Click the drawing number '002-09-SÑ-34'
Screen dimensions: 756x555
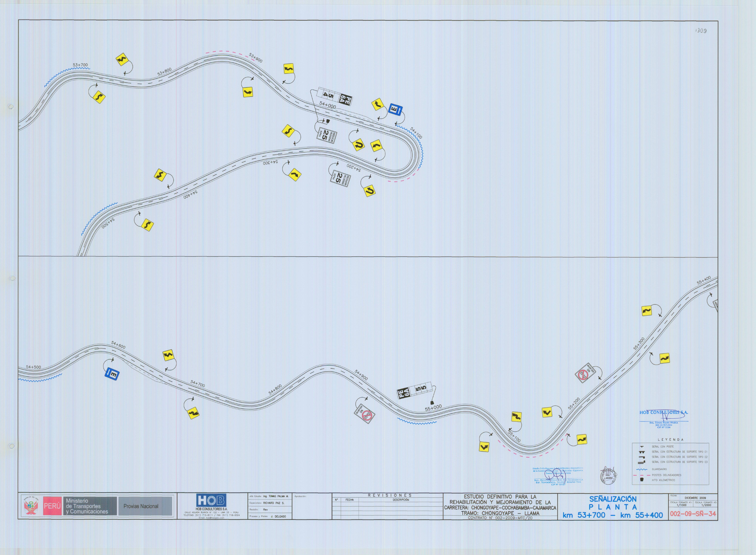tap(693, 514)
